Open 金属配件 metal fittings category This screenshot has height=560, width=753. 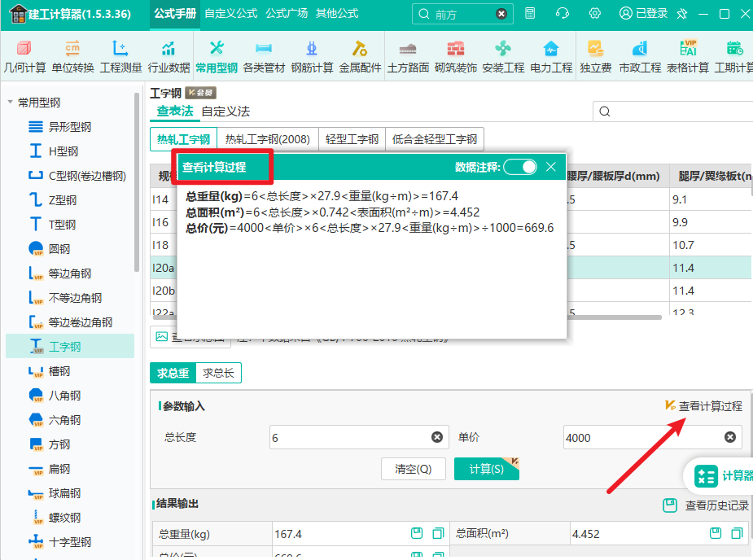pyautogui.click(x=360, y=57)
